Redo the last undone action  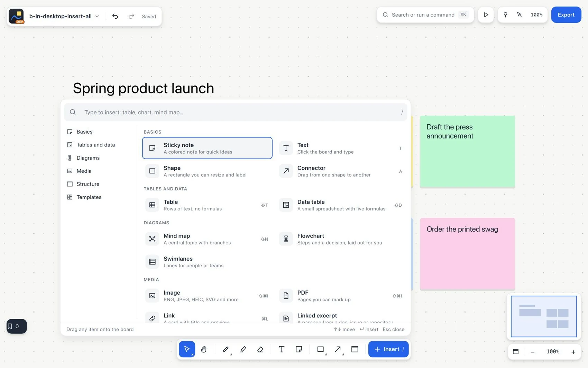click(131, 16)
